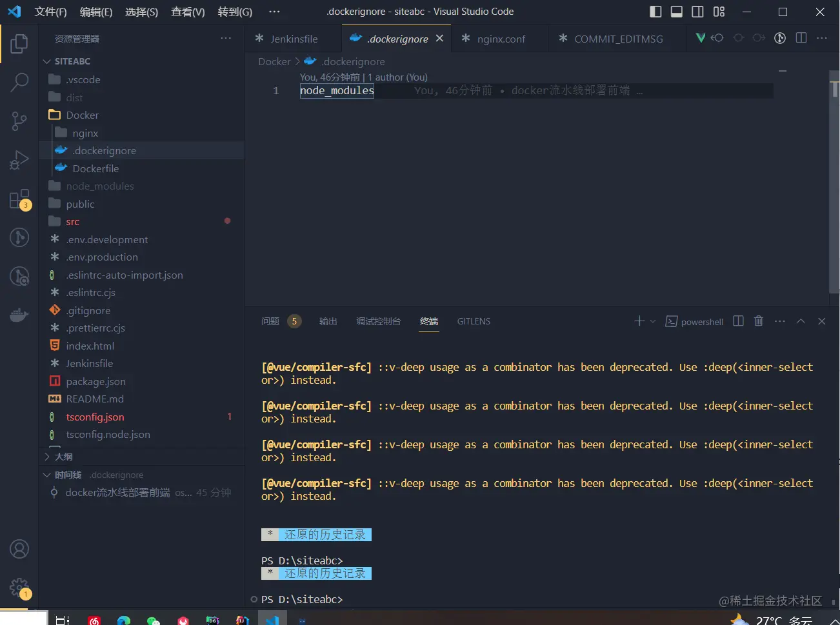This screenshot has height=625, width=840.
Task: Switch to the COMMIT_EDITMSG tab
Action: 618,39
